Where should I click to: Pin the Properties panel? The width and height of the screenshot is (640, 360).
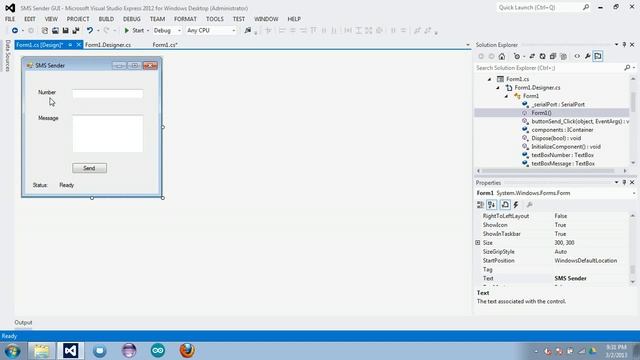click(x=624, y=182)
